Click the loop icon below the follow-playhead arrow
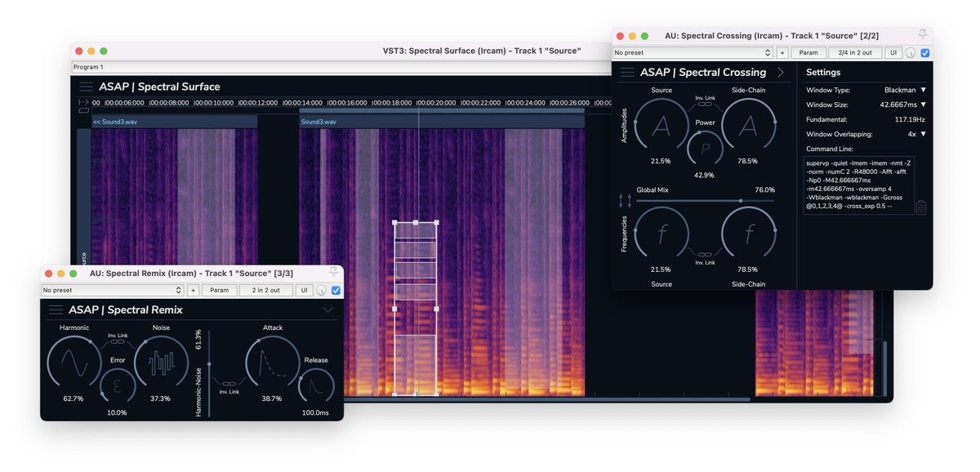 click(83, 110)
